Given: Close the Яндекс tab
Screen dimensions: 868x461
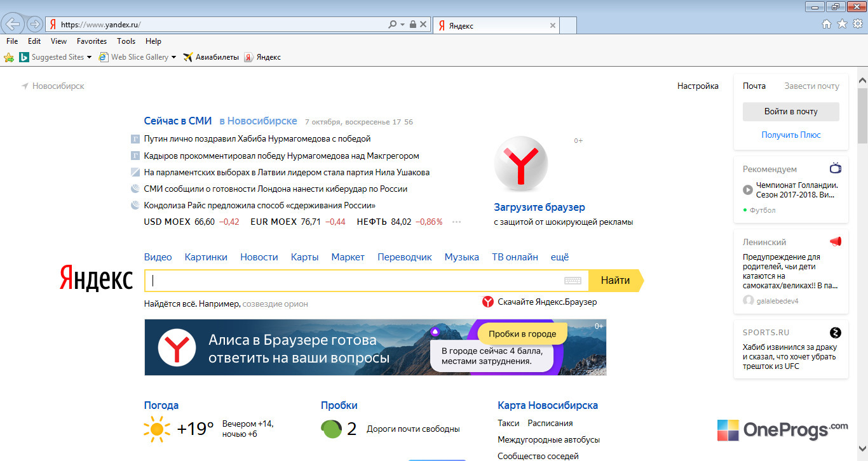Looking at the screenshot, I should [553, 26].
